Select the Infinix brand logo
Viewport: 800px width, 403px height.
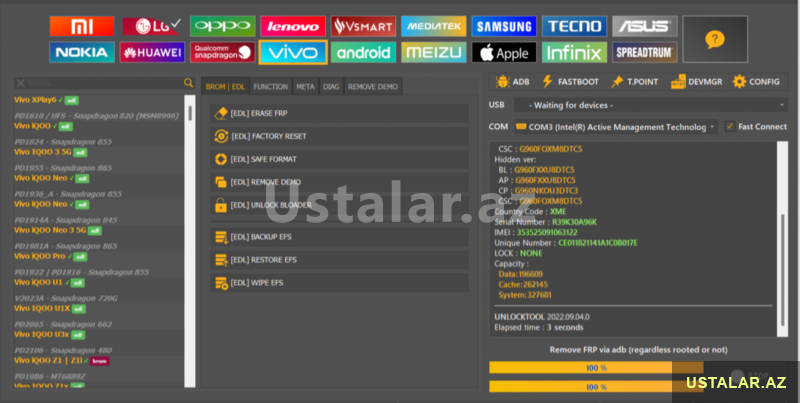click(x=574, y=52)
